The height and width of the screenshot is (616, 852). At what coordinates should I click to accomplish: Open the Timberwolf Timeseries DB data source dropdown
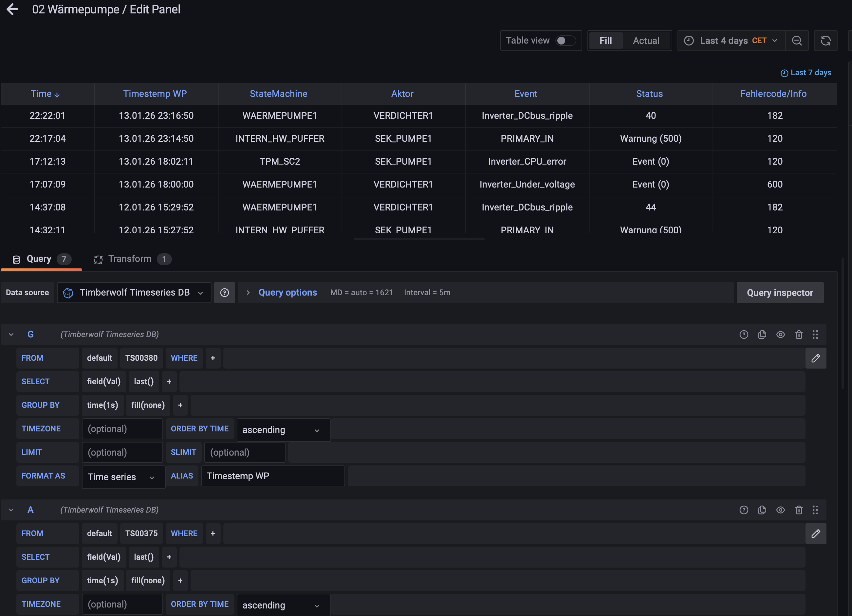(134, 293)
